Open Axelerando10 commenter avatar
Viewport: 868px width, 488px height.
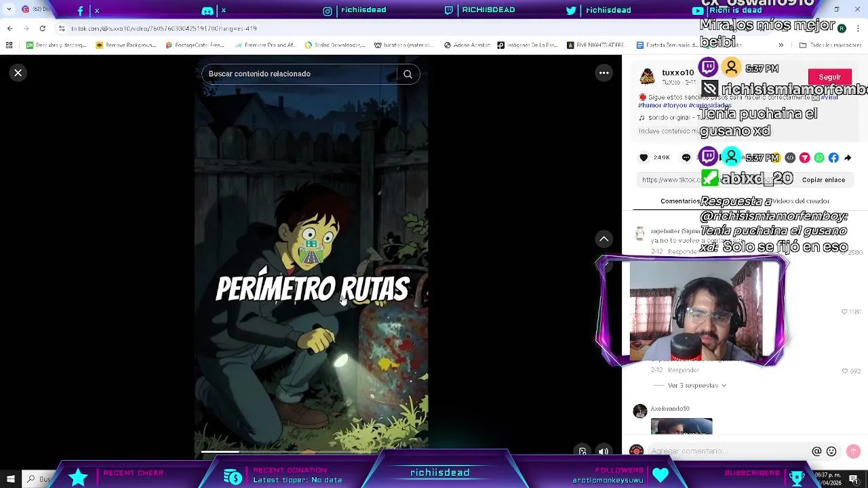640,411
